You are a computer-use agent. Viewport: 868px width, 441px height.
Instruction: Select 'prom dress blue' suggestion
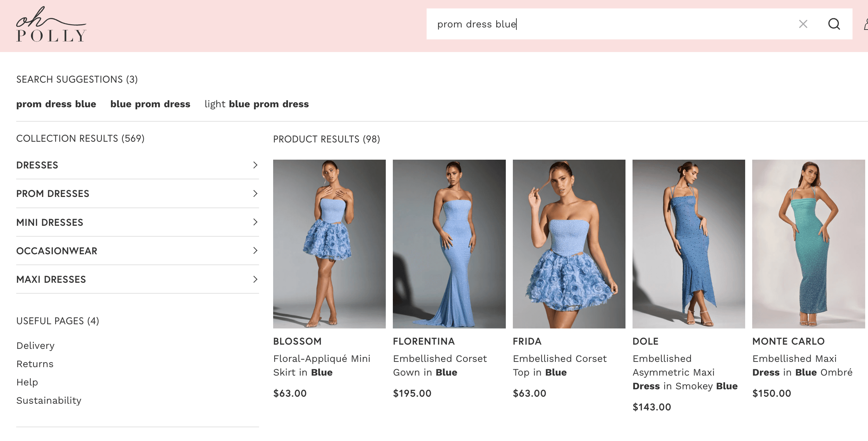coord(56,104)
